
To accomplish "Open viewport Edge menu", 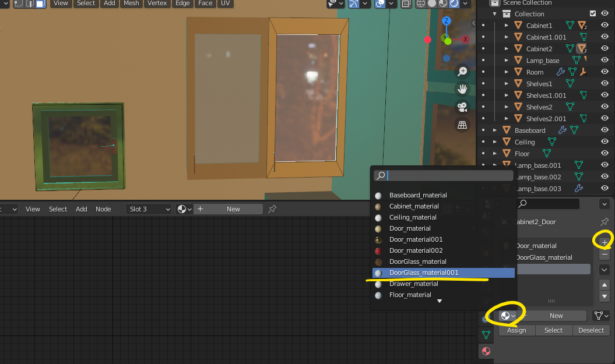I will tap(182, 3).
